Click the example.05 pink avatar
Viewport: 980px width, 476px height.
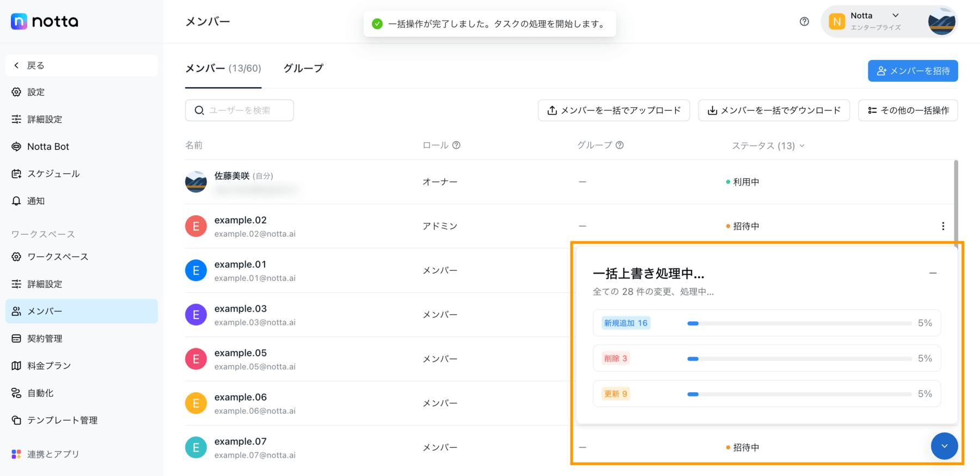(196, 359)
